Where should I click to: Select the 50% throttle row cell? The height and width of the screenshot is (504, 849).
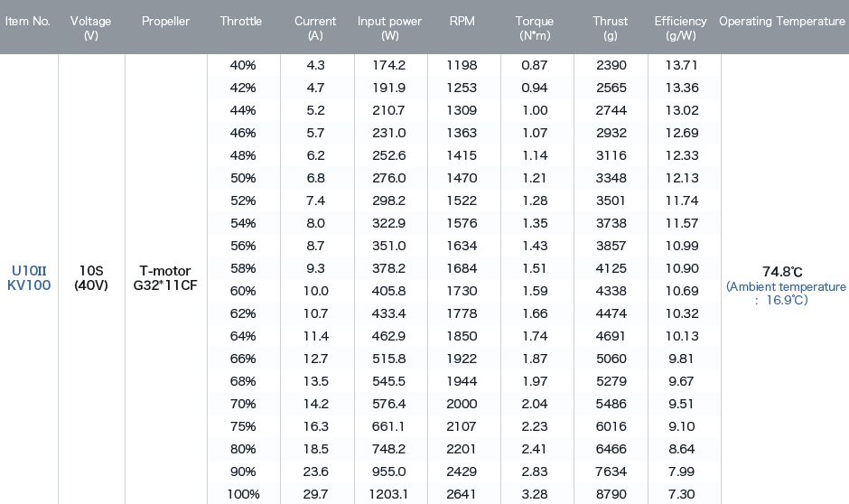(x=243, y=178)
